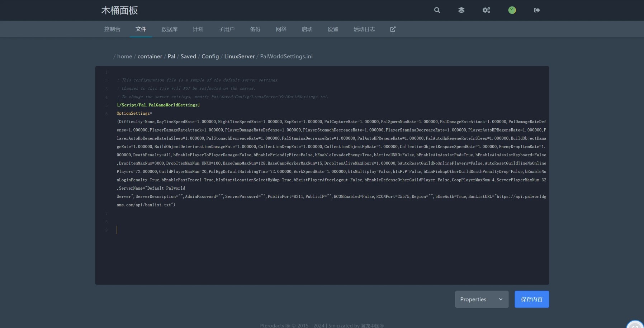The width and height of the screenshot is (644, 328).
Task: Save the file with 保存内容
Action: point(532,299)
